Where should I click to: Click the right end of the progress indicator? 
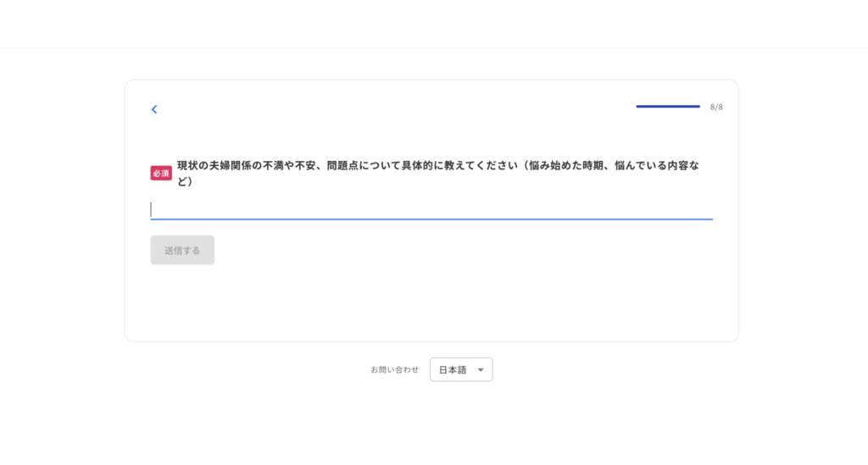coord(698,106)
